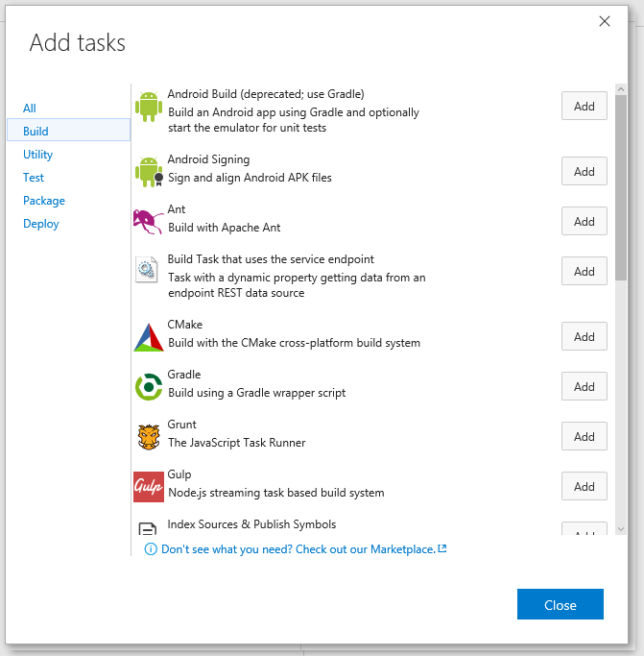Add the service endpoint Build Task

584,272
